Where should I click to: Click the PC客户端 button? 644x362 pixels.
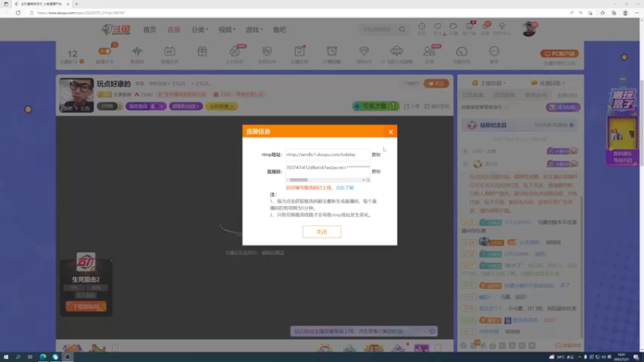click(559, 53)
